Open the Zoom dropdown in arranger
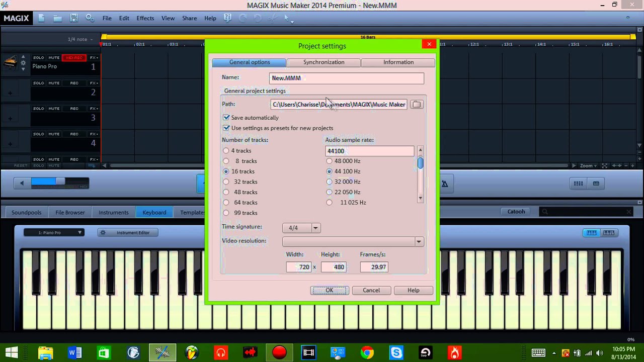Image resolution: width=644 pixels, height=362 pixels. pyautogui.click(x=589, y=166)
